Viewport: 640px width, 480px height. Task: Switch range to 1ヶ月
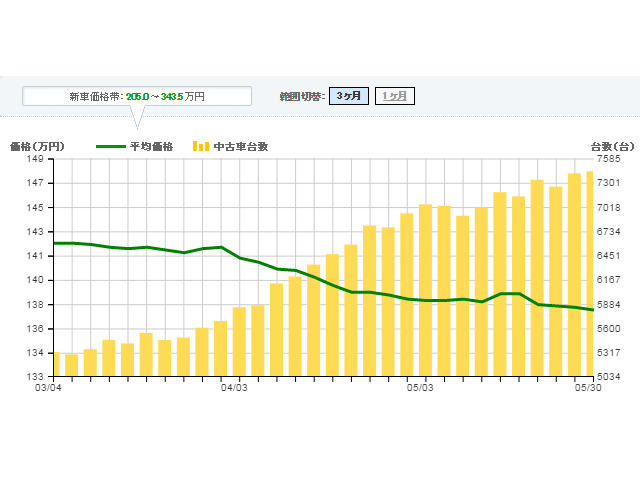click(394, 96)
